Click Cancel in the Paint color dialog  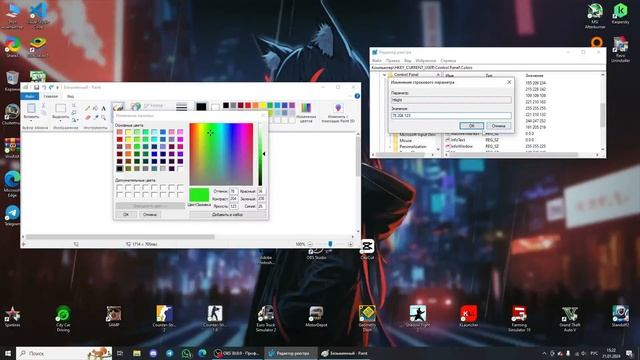pyautogui.click(x=149, y=214)
